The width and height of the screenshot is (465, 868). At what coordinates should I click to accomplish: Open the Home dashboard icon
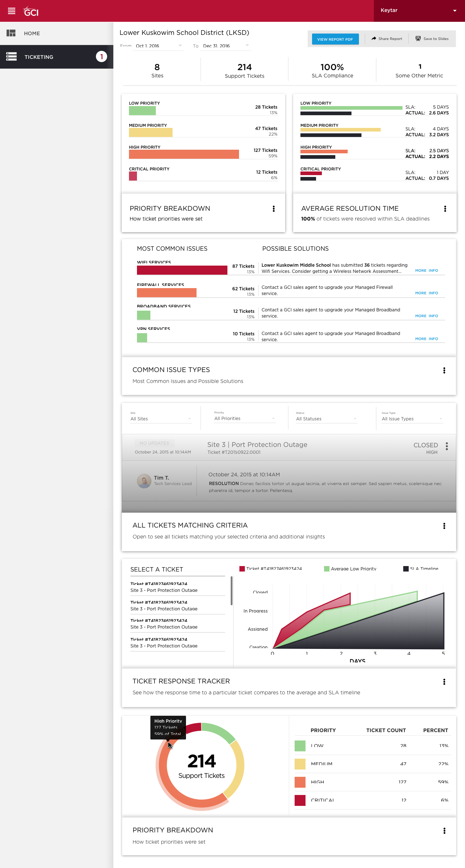11,33
